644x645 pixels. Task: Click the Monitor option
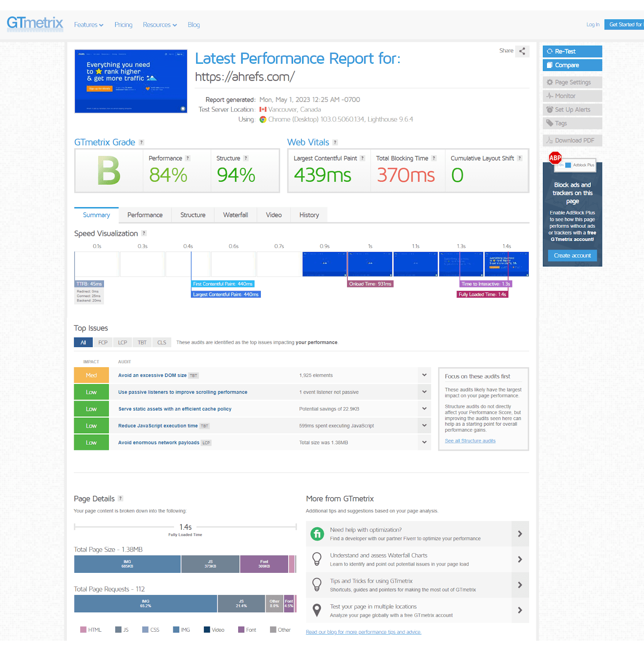point(572,96)
